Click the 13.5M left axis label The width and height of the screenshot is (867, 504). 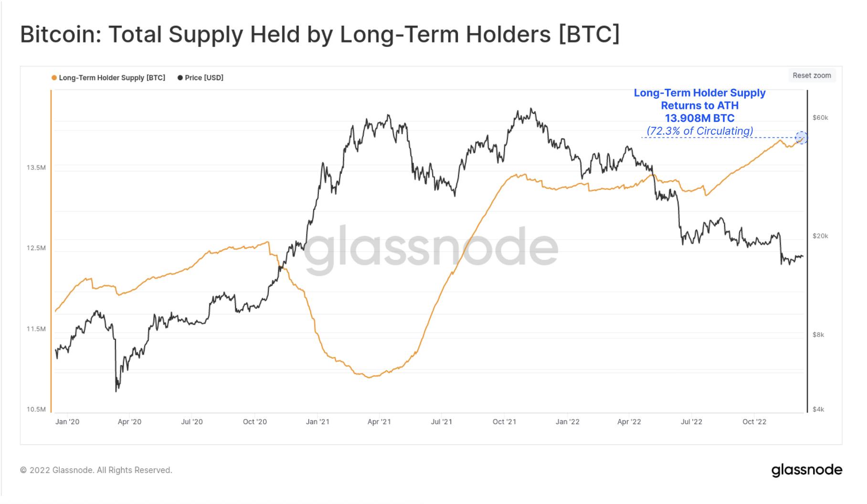click(x=36, y=168)
